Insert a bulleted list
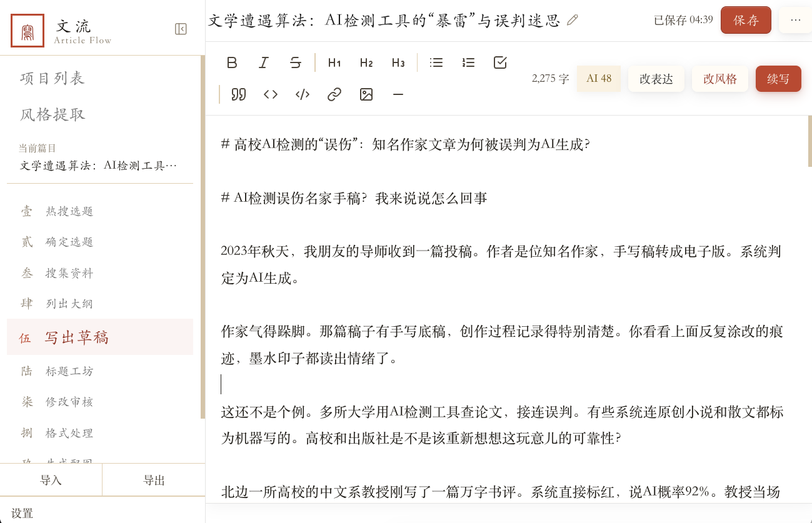 pyautogui.click(x=436, y=62)
